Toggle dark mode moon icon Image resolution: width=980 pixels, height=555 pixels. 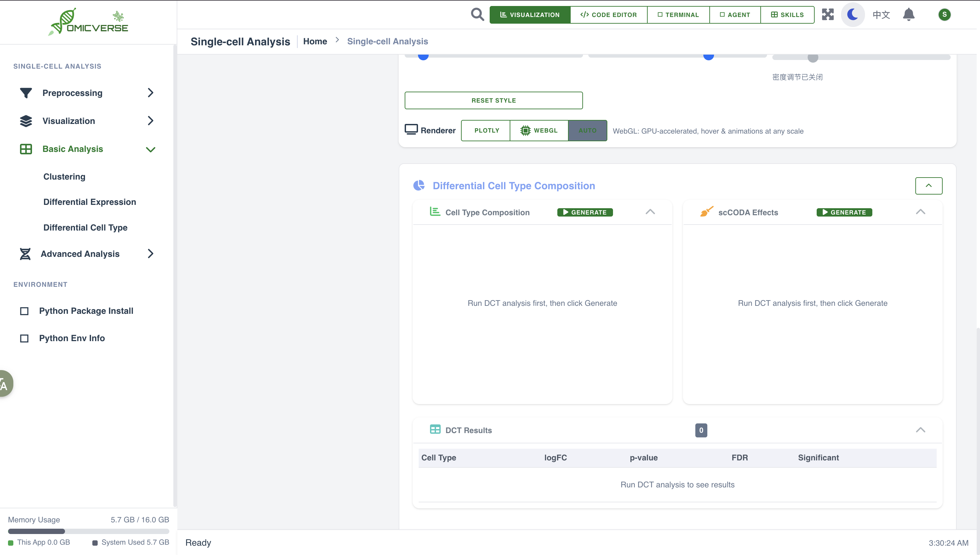853,14
